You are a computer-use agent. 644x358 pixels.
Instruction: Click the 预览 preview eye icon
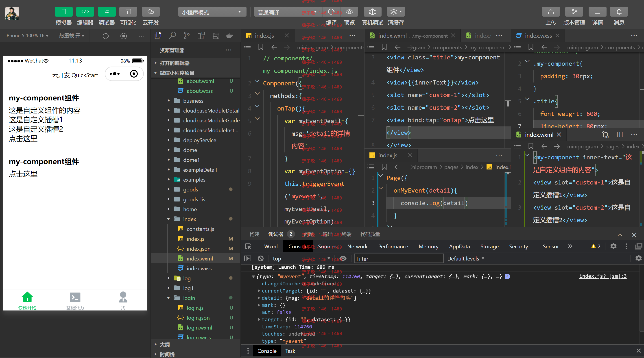pyautogui.click(x=349, y=12)
